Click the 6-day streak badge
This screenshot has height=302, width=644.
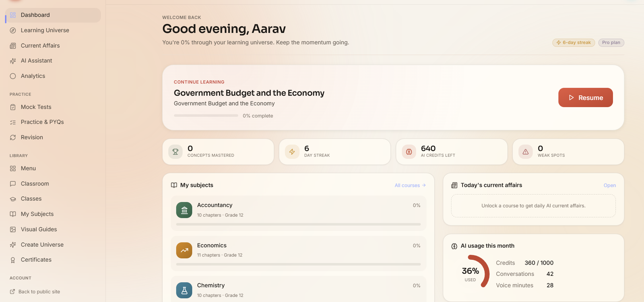574,43
